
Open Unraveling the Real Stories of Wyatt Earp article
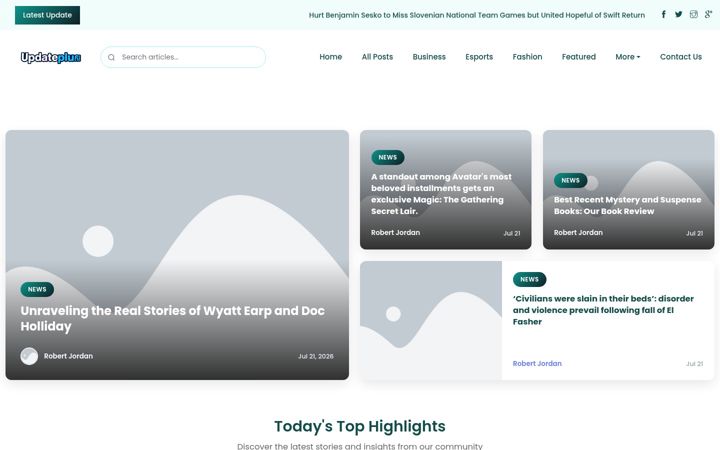173,318
